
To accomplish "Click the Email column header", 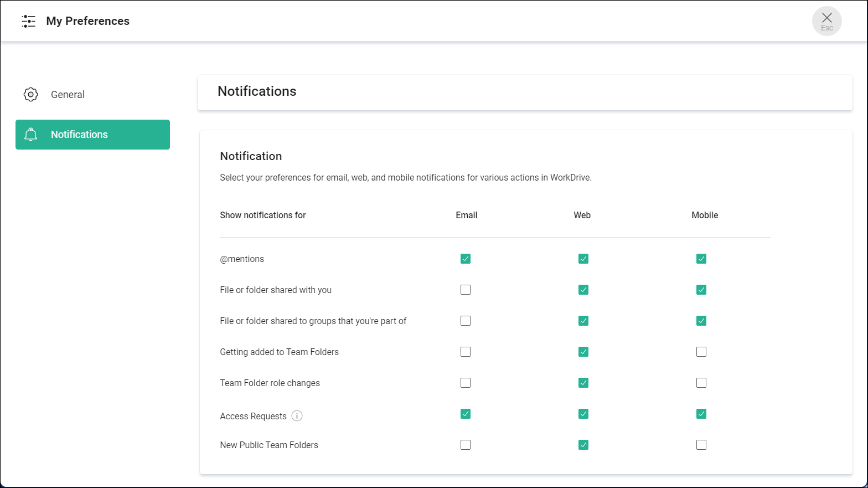I will point(467,215).
